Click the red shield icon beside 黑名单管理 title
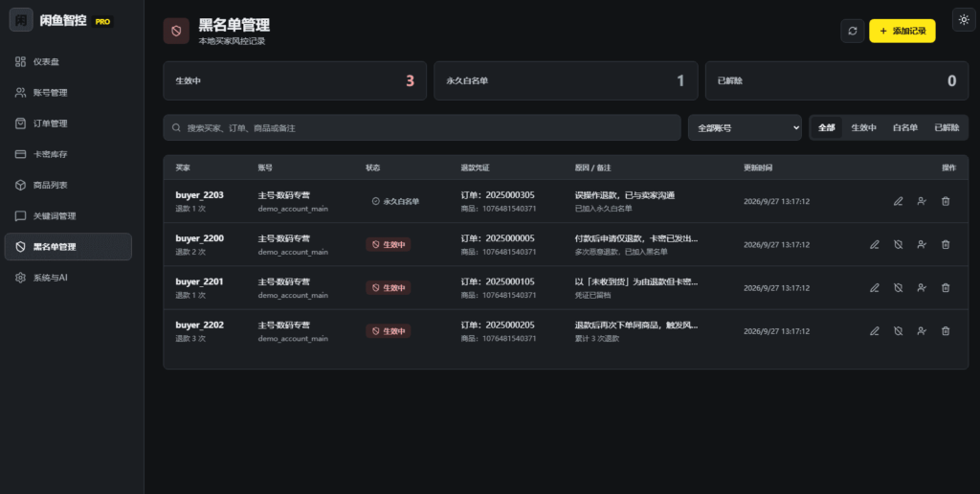Viewport: 980px width, 494px height. point(176,31)
